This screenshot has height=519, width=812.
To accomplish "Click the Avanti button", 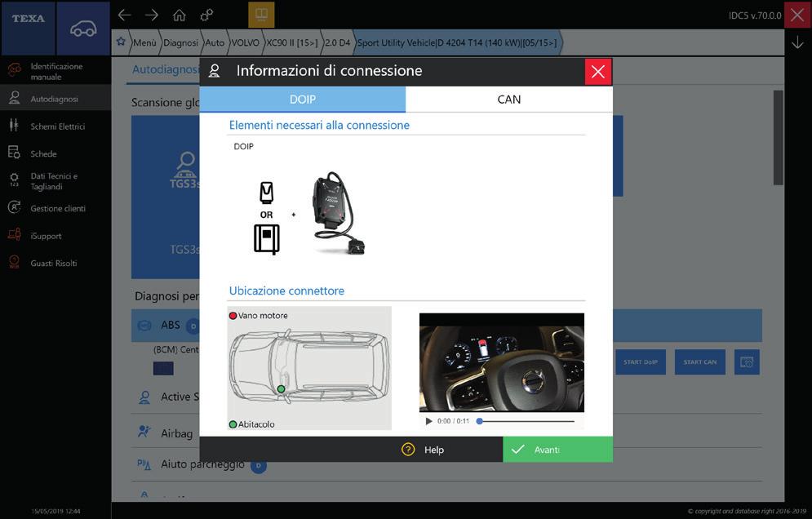I will pyautogui.click(x=557, y=449).
